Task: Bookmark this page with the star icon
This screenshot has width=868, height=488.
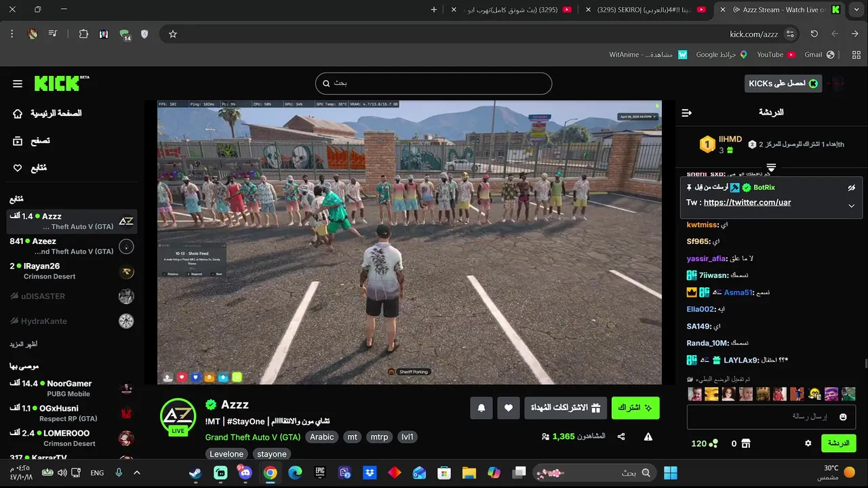Action: [x=172, y=34]
